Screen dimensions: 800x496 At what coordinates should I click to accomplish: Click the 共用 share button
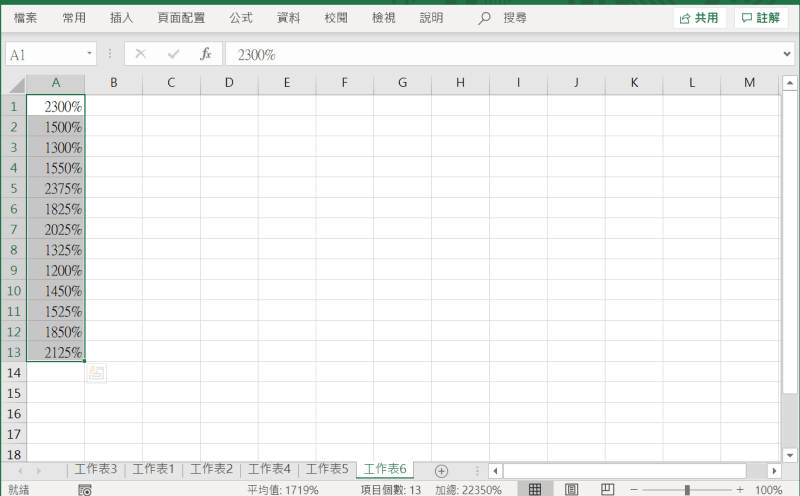point(699,18)
